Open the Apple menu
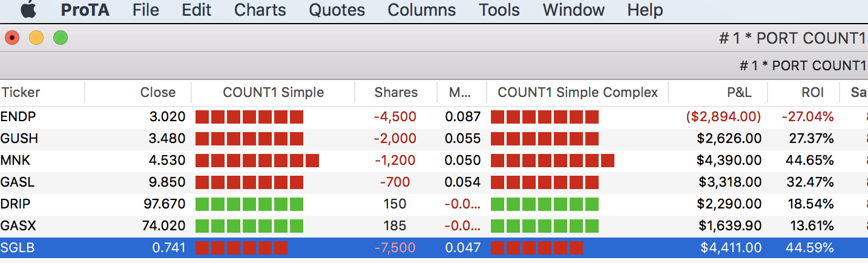The height and width of the screenshot is (263, 868). (28, 10)
